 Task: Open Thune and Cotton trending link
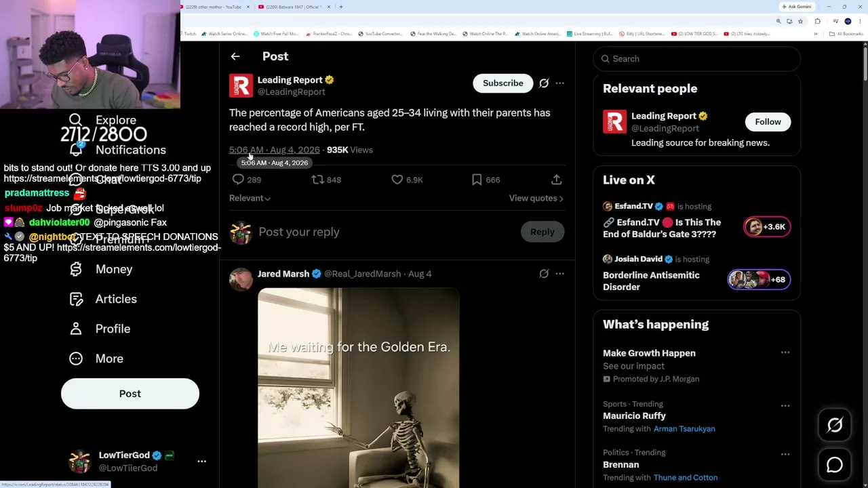[686, 477]
